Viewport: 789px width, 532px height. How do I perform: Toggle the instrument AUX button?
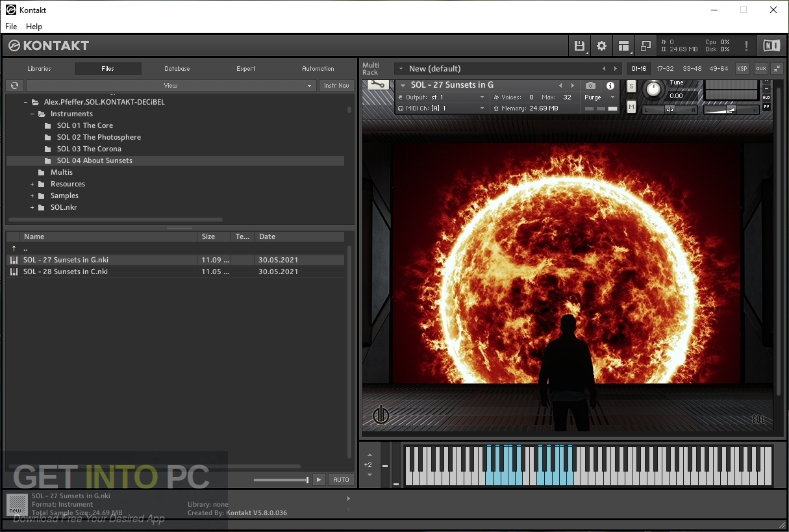coord(767,97)
